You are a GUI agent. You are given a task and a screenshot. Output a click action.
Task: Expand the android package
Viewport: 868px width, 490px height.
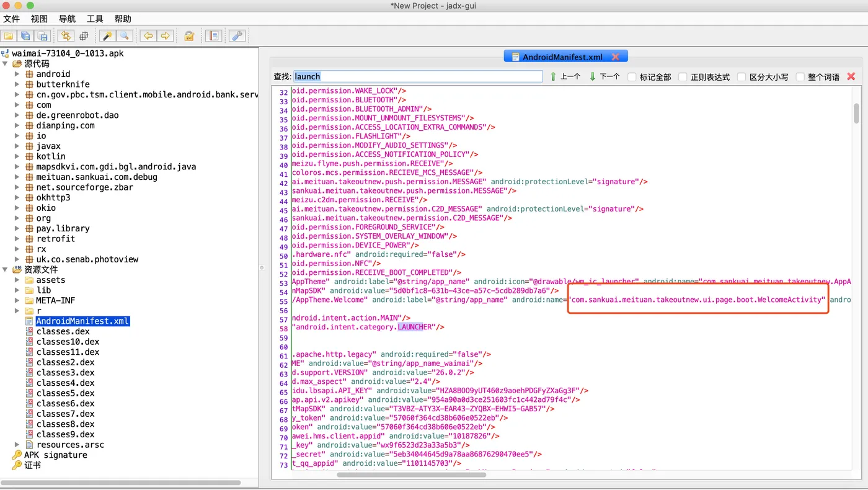coord(17,74)
